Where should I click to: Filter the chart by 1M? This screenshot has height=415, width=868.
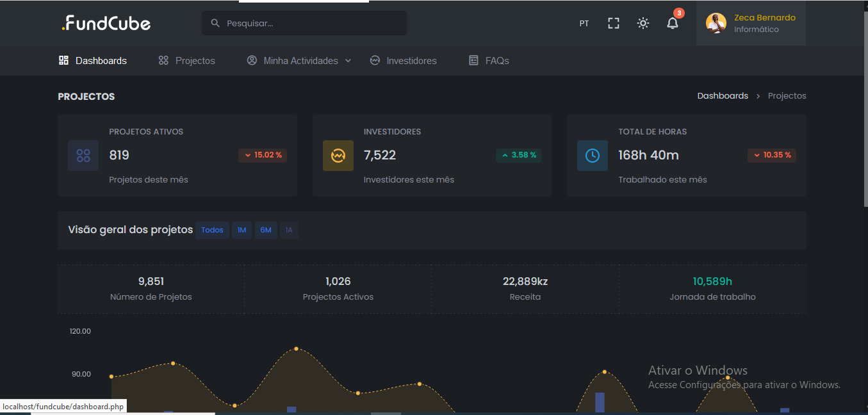pos(242,230)
